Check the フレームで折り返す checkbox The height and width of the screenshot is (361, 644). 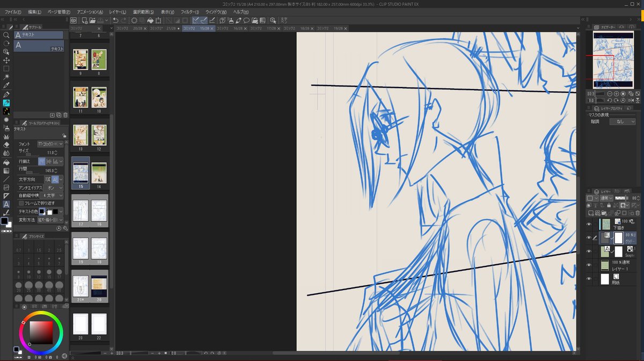tap(21, 203)
